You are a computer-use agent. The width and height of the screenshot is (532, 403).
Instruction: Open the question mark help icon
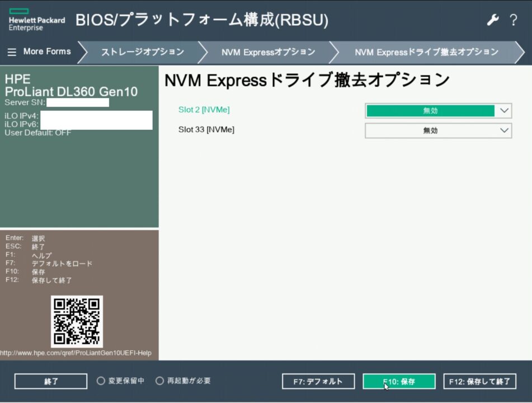pos(514,20)
